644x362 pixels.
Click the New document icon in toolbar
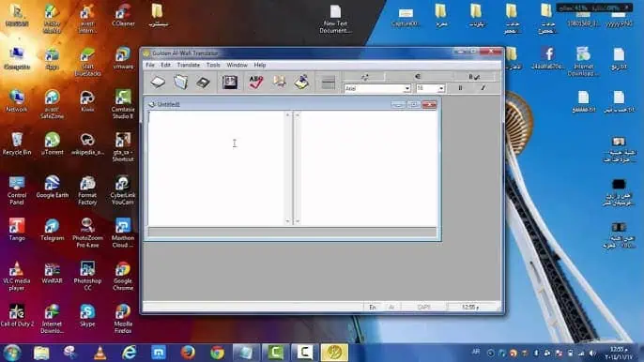point(158,83)
